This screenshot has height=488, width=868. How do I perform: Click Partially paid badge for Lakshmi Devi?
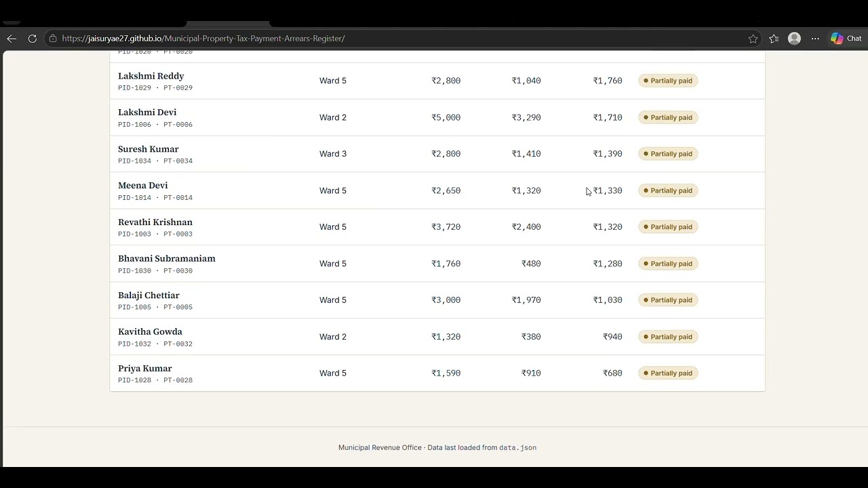coord(668,117)
